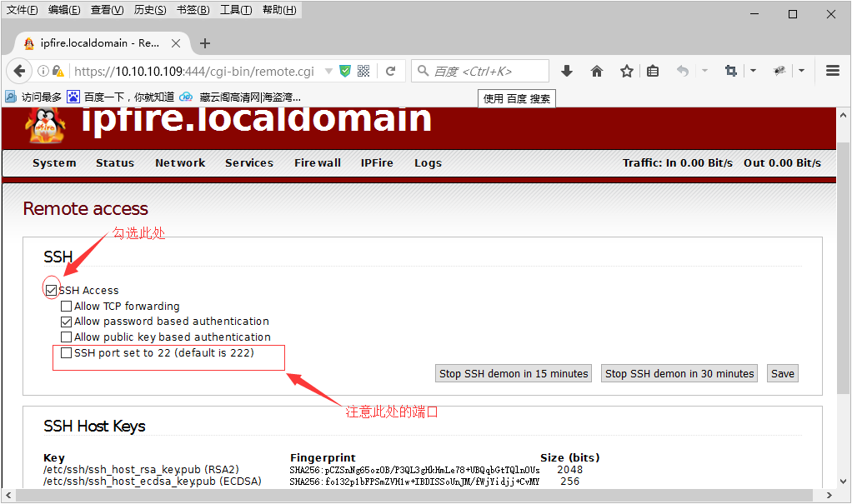Click the vertical scrollbar thumb
The height and width of the screenshot is (504, 852).
[x=843, y=267]
